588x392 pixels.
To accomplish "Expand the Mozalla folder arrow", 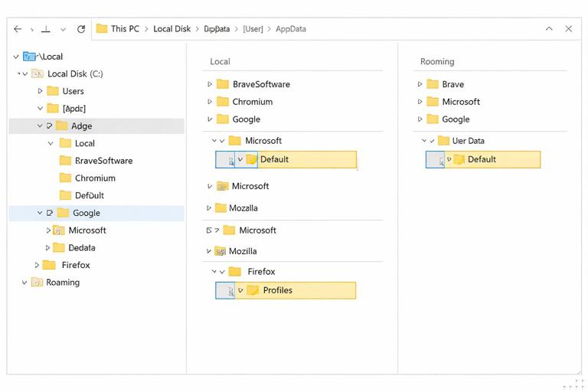I will 209,207.
